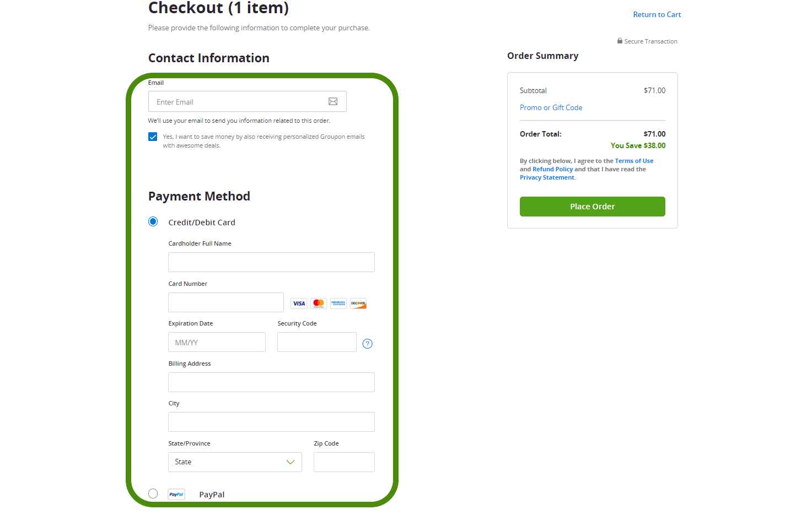Expand the Promo or Gift Code section
This screenshot has width=812, height=515.
coord(551,107)
